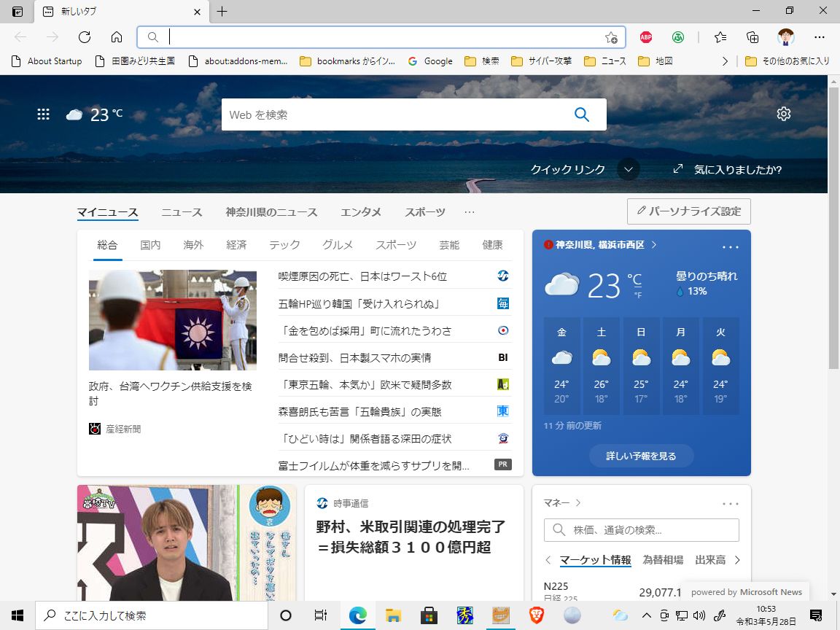
Task: Switch to 為替相場 market tab
Action: 663,560
